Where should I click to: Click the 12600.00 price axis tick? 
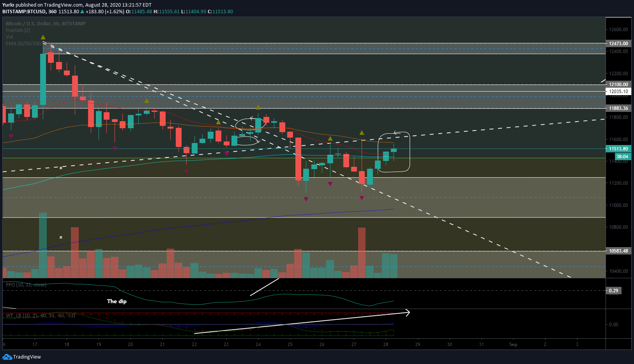tap(619, 30)
